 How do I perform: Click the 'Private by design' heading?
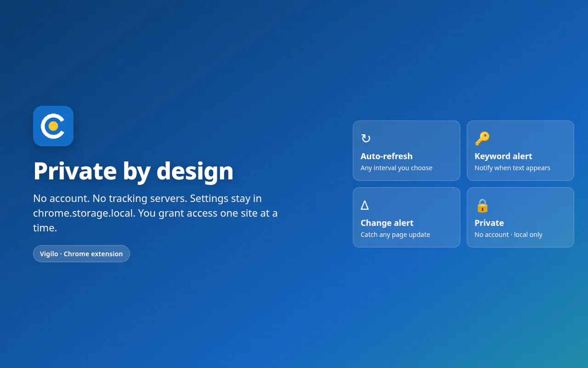[x=134, y=171]
